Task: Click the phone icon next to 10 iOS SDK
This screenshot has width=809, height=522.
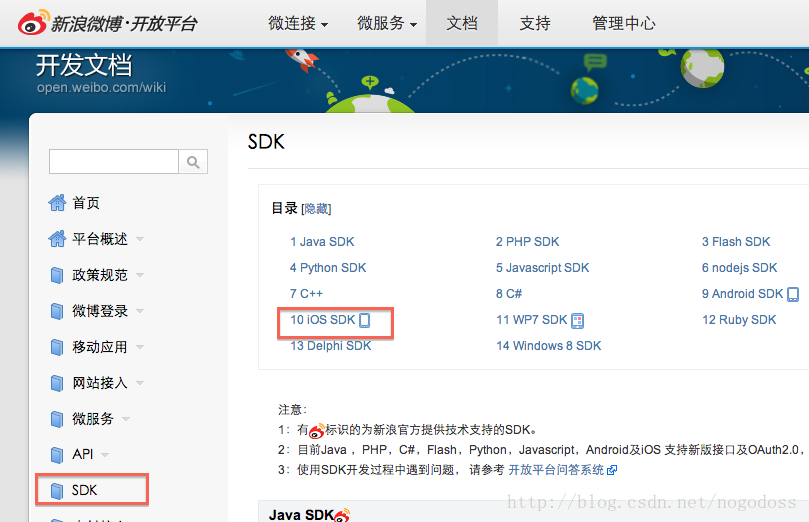Action: tap(365, 320)
